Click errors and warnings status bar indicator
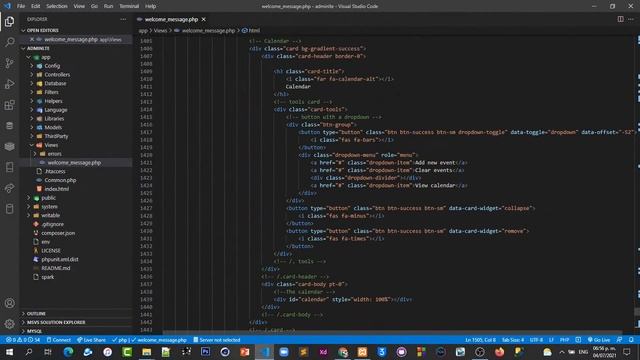 (x=23, y=340)
